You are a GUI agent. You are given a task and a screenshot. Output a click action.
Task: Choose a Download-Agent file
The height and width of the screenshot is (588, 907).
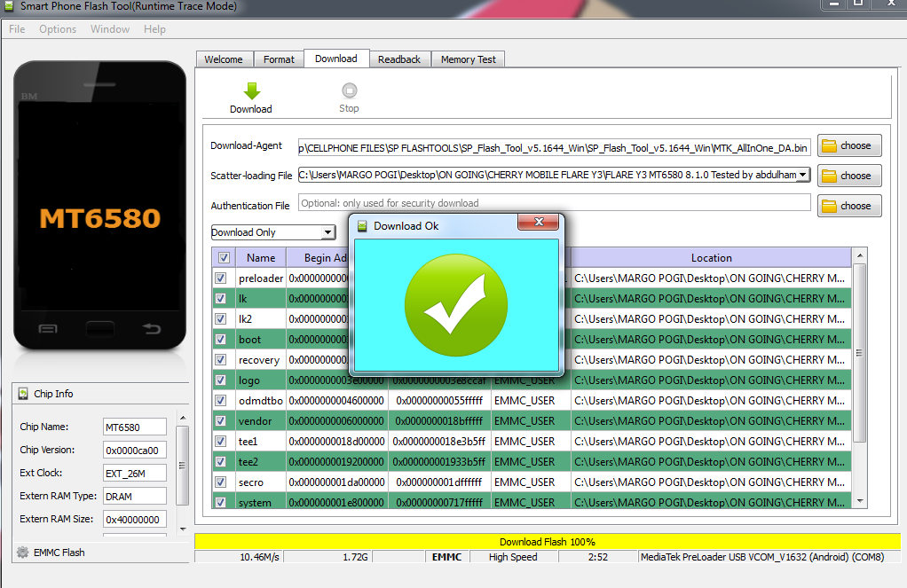pyautogui.click(x=849, y=145)
